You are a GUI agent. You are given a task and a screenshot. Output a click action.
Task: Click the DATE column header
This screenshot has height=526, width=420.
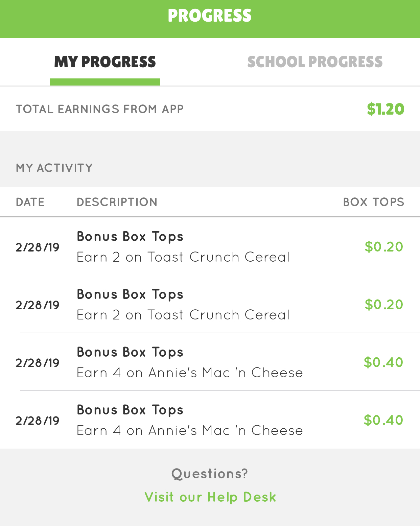point(30,202)
